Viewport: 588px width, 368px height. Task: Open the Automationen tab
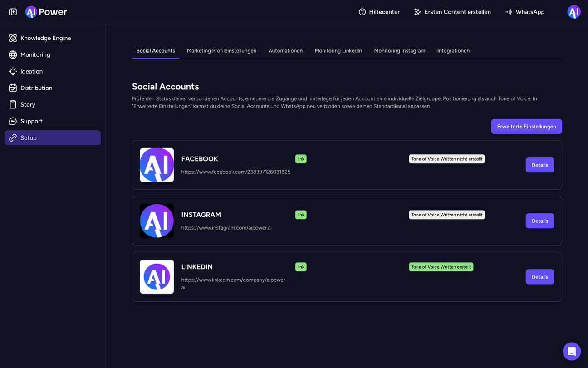(285, 50)
